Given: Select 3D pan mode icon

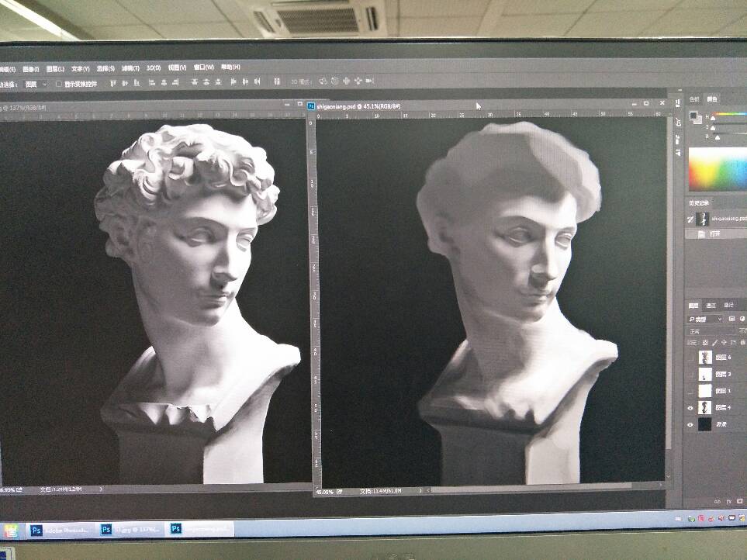Looking at the screenshot, I should [x=346, y=81].
